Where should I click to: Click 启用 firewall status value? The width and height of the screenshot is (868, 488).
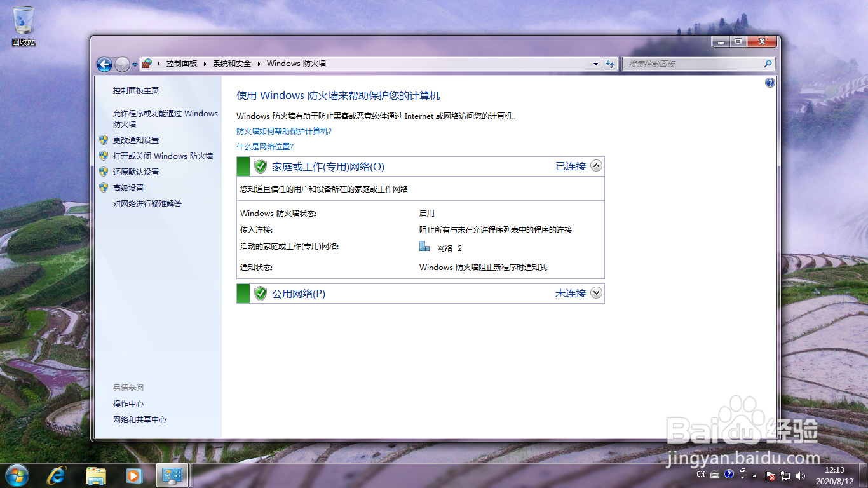(x=427, y=213)
